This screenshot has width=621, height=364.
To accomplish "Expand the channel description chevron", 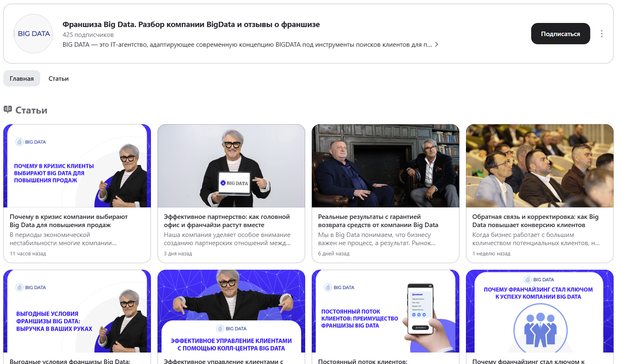I will click(x=437, y=44).
